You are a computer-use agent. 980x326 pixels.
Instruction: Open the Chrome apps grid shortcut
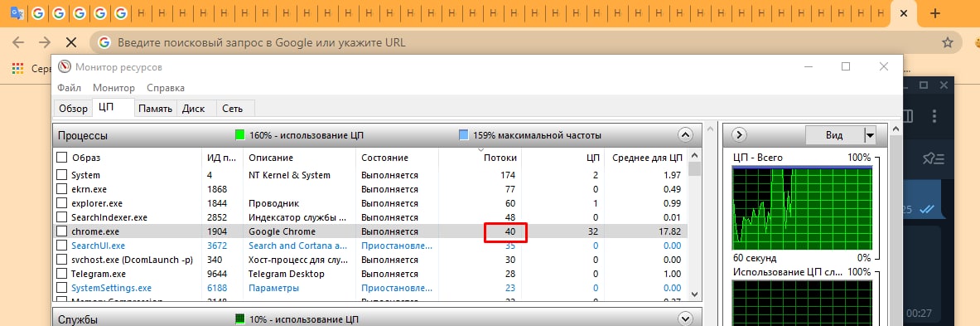tap(17, 69)
